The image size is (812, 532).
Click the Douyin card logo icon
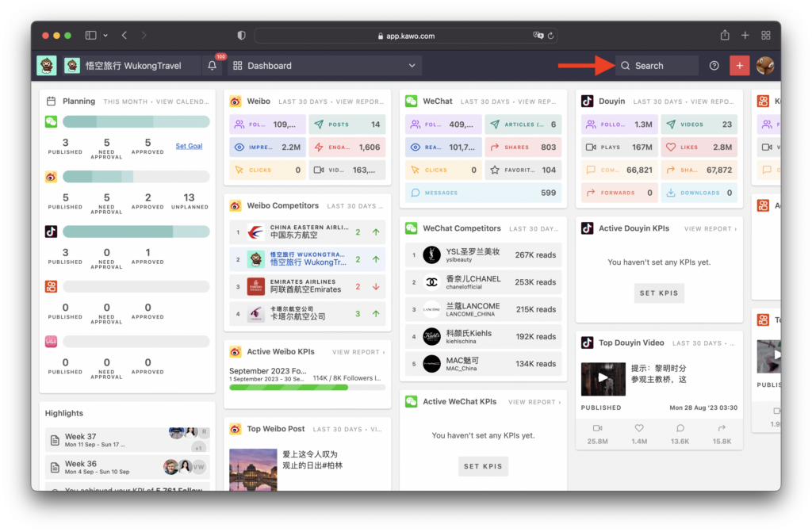(x=588, y=101)
